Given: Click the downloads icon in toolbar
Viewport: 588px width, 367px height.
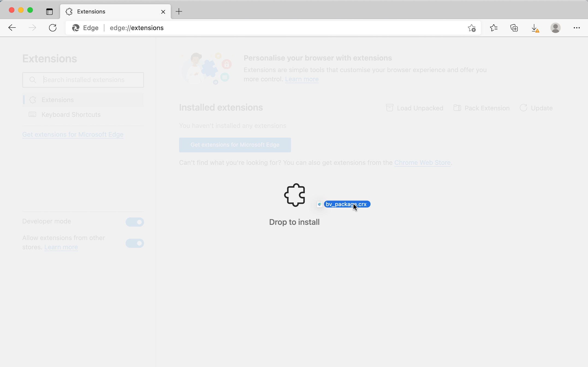Looking at the screenshot, I should [535, 28].
